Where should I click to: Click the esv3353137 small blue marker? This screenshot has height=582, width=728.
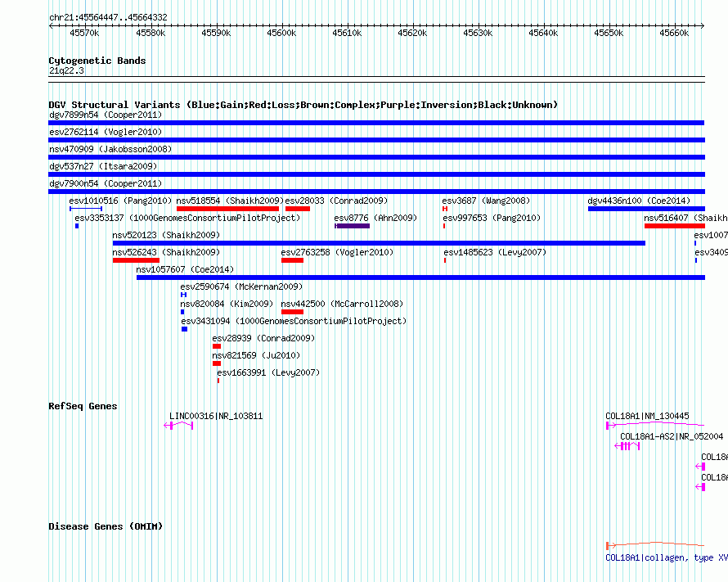click(77, 226)
